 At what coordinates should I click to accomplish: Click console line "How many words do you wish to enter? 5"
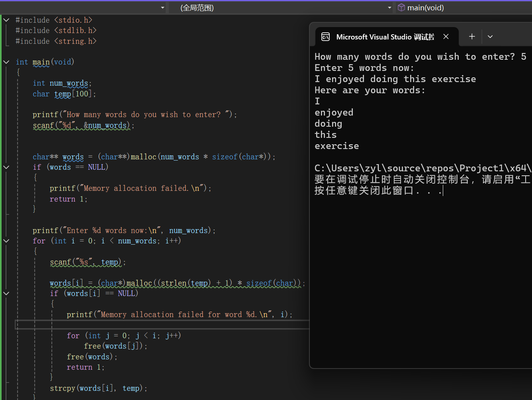pos(421,57)
